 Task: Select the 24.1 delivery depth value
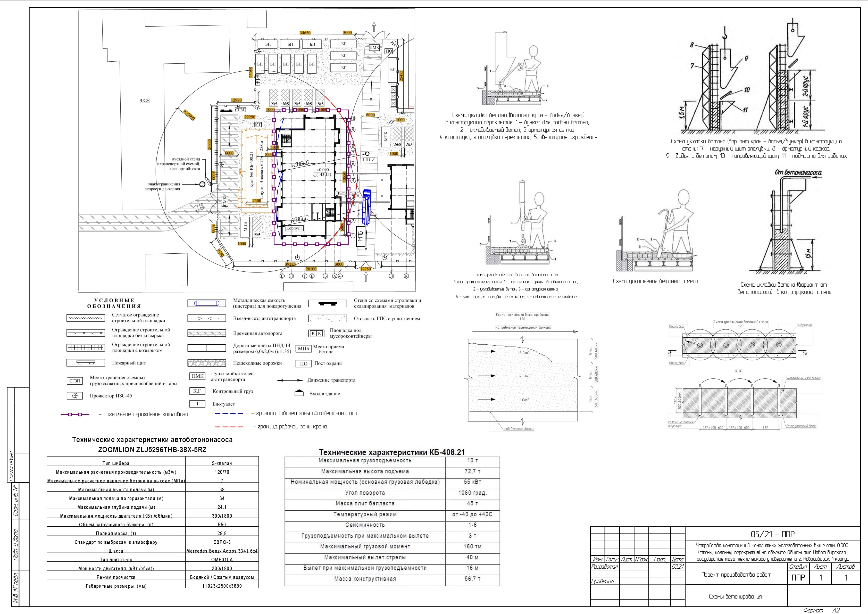pos(222,507)
